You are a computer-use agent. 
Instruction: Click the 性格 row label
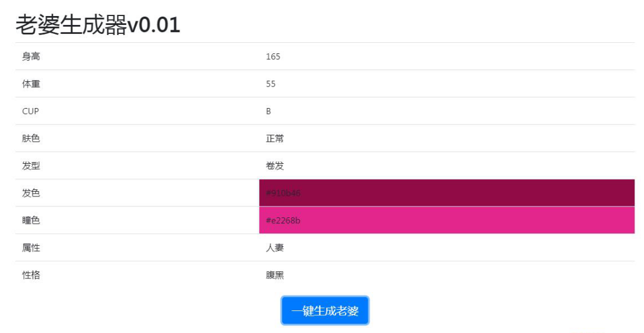(x=31, y=275)
